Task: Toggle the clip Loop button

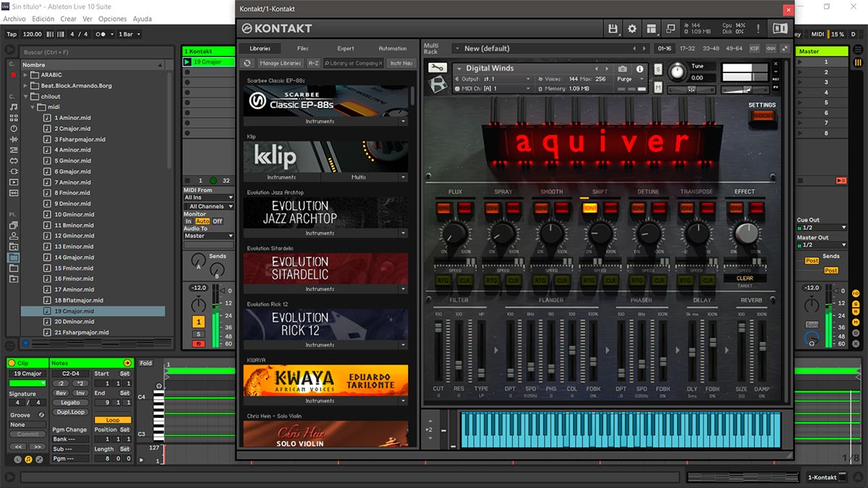Action: click(113, 420)
